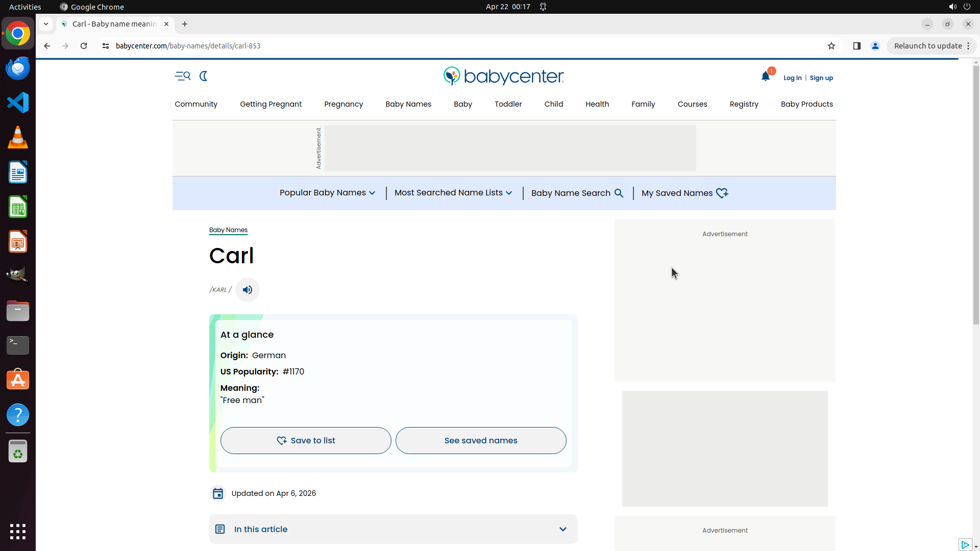Open My Saved Names heart icon

tap(722, 193)
